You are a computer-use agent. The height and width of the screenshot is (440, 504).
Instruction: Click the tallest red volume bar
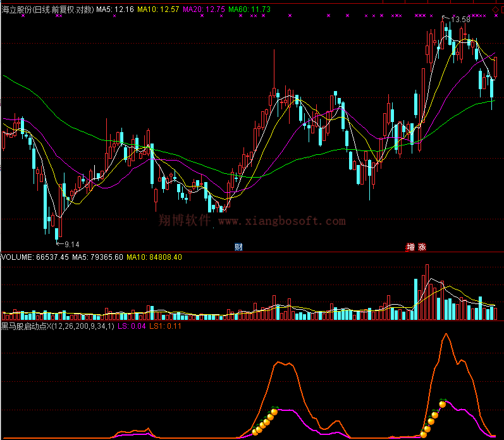click(x=427, y=292)
